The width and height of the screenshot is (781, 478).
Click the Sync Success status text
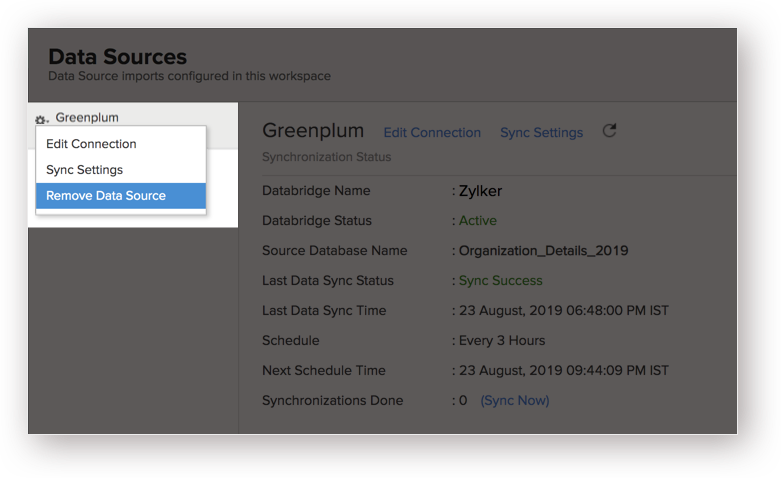pos(501,281)
